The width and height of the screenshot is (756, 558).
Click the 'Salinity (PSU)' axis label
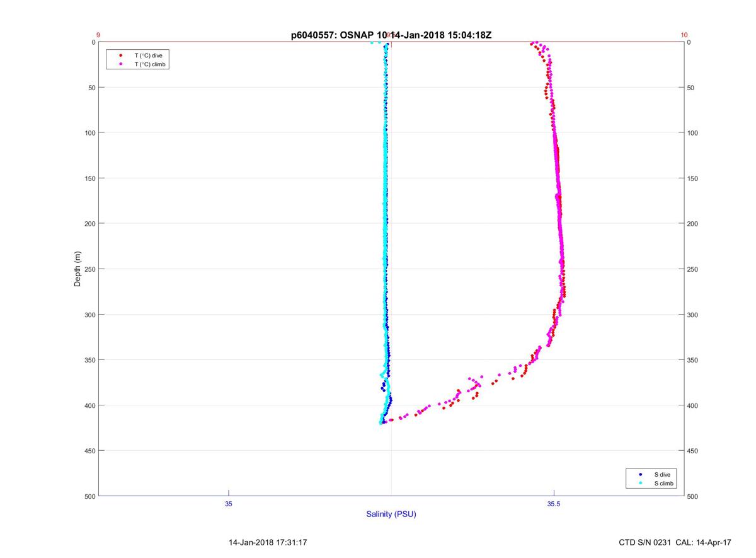[391, 514]
